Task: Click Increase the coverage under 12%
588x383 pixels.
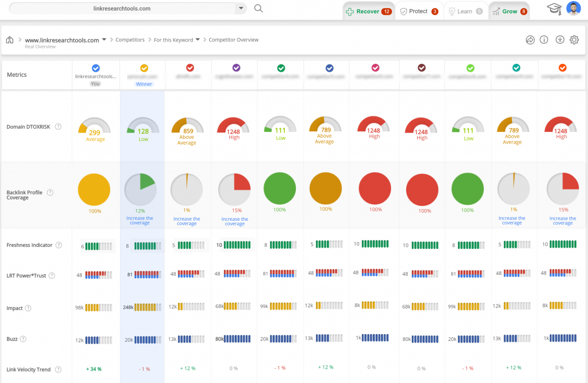Action: pos(139,220)
